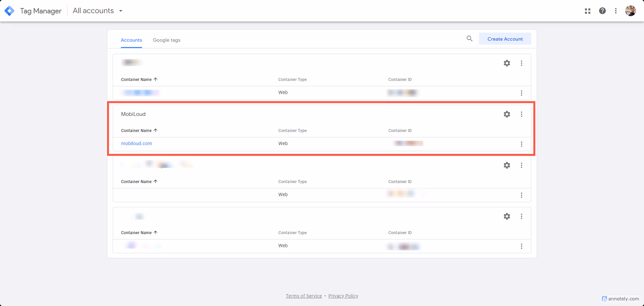Open the MobiLoud account settings gear
This screenshot has height=306, width=644.
coord(507,114)
